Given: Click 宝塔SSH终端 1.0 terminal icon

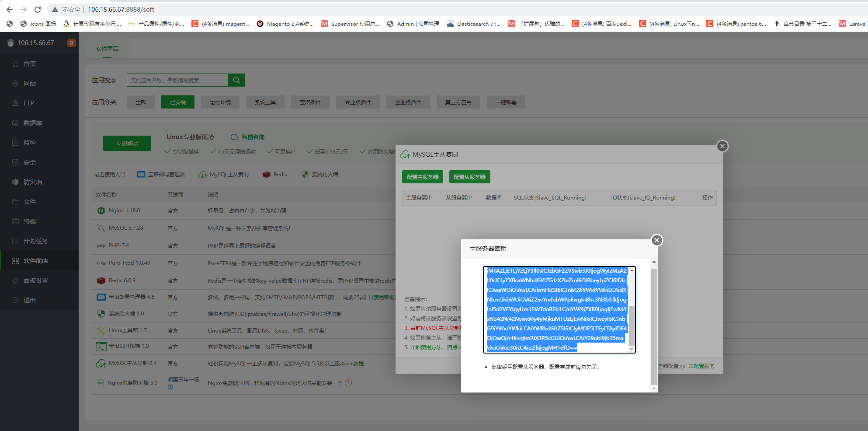Looking at the screenshot, I should (x=101, y=347).
